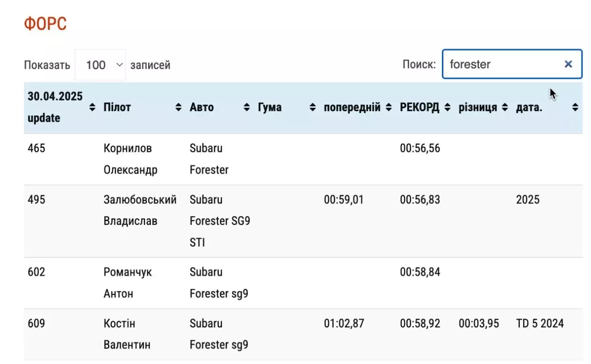The height and width of the screenshot is (364, 591).
Task: Click the date value 2025
Action: point(528,200)
